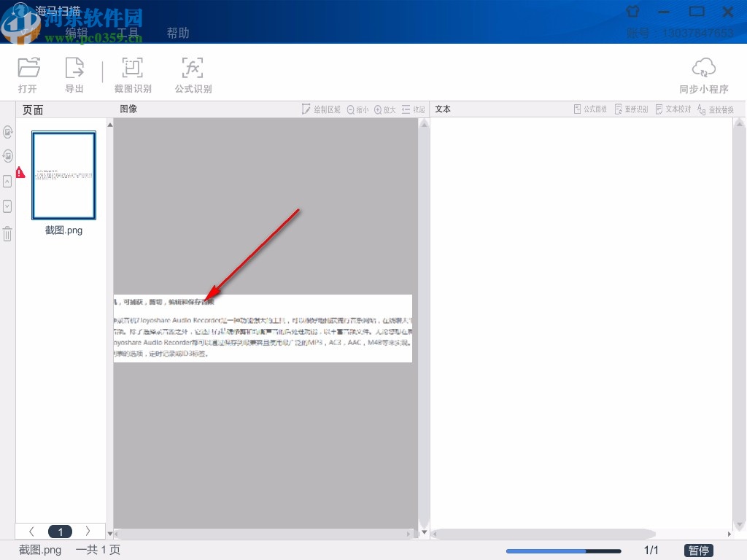
Task: Click the 截图.png name in status bar
Action: click(40, 550)
